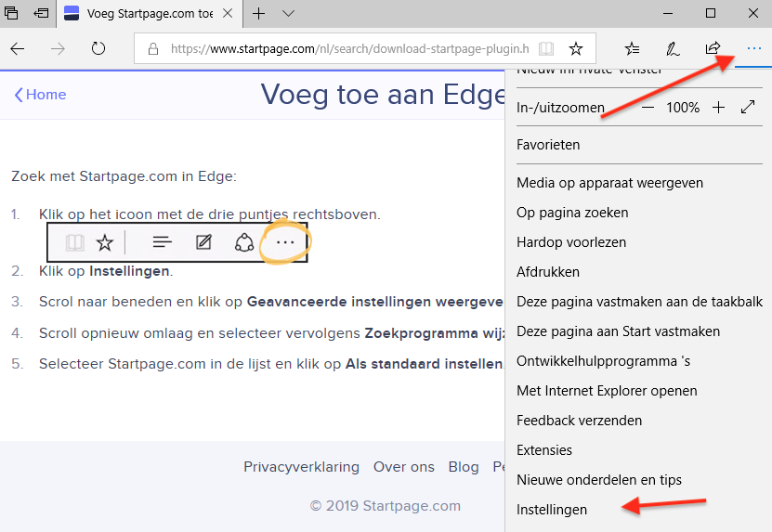This screenshot has width=772, height=532.
Task: Open Reading view book icon in address bar
Action: tap(547, 49)
